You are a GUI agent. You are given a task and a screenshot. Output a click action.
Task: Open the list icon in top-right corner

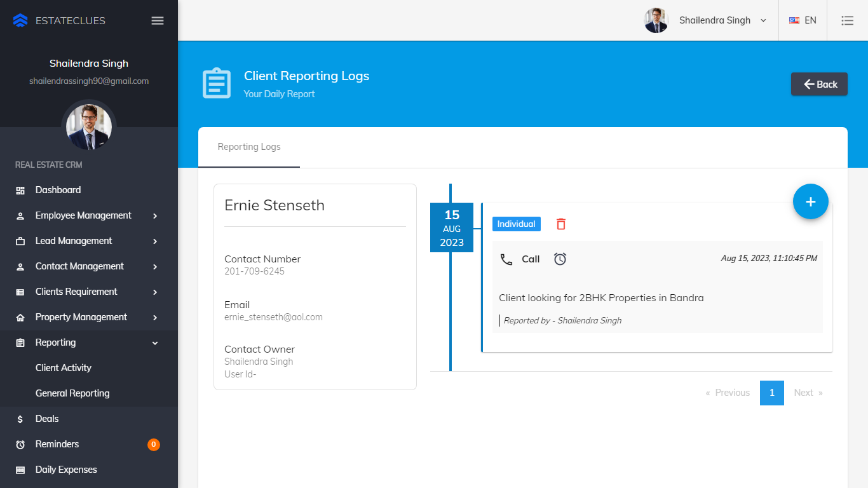pyautogui.click(x=847, y=20)
